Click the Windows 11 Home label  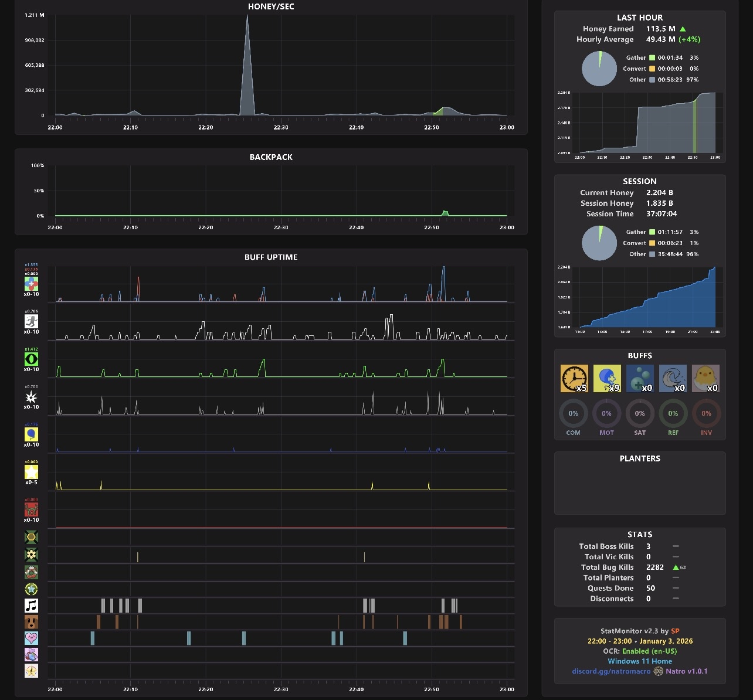pos(640,661)
